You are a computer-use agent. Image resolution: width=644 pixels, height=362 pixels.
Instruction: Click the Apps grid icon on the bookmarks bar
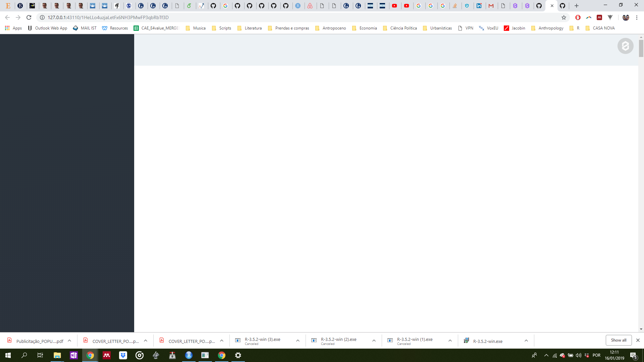point(7,28)
